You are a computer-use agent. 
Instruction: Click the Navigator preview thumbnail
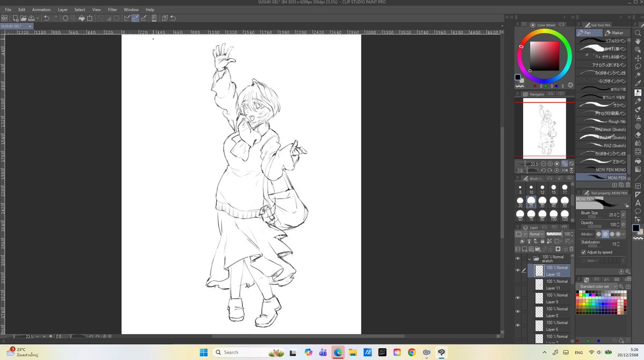pyautogui.click(x=544, y=129)
